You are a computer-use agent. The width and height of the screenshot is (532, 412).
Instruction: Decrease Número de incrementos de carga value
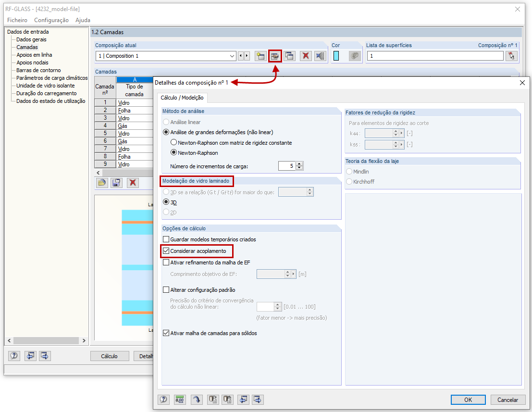coord(299,168)
